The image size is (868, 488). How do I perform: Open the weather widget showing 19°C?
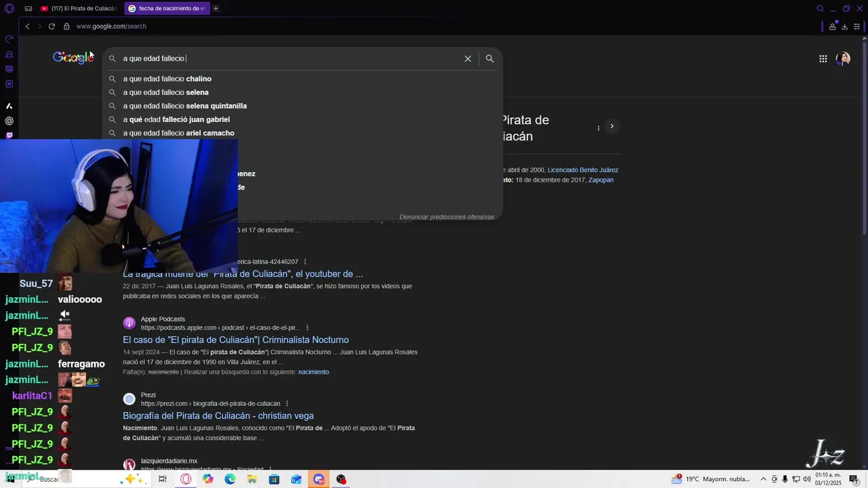[x=710, y=479]
